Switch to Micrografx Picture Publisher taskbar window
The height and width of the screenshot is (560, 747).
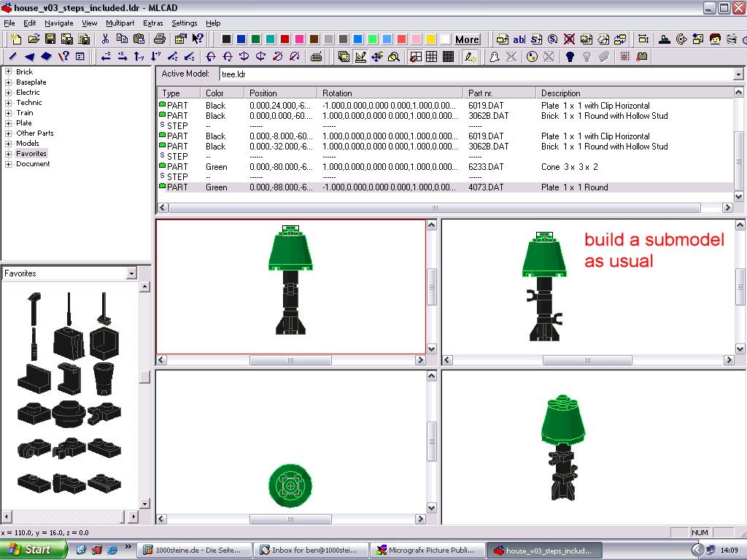pyautogui.click(x=427, y=550)
